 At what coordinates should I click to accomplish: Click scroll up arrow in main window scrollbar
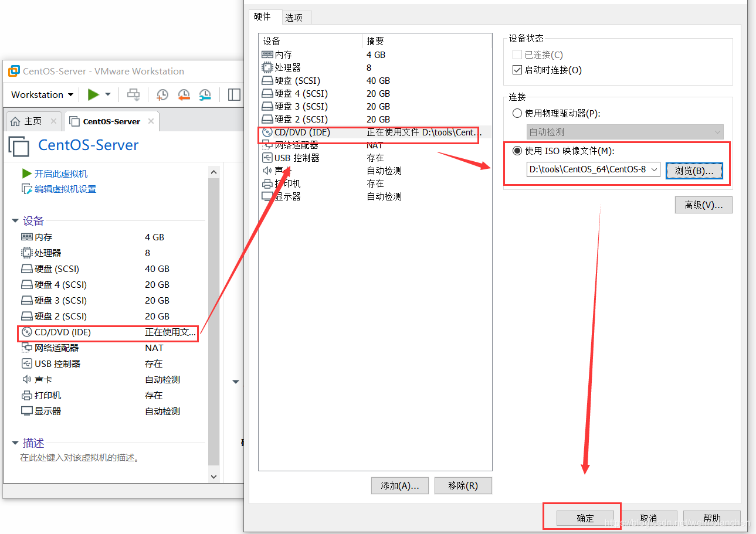click(x=213, y=172)
